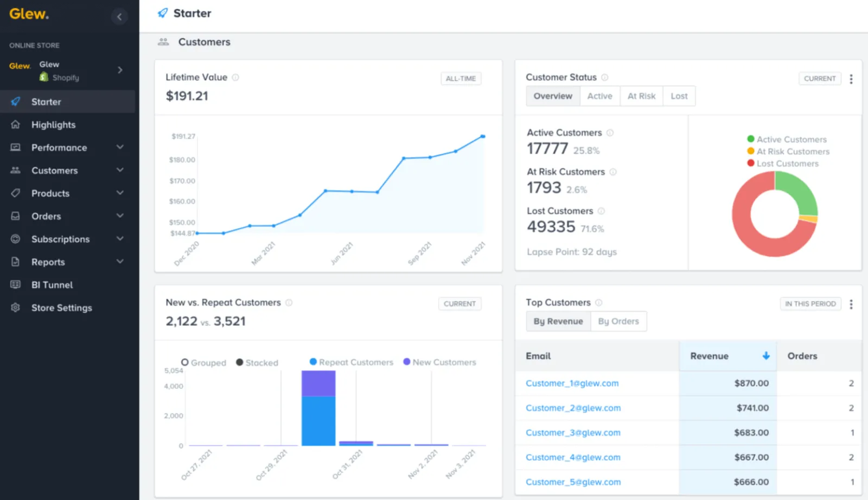
Task: Click the Subscriptions icon in sidebar
Action: click(16, 239)
